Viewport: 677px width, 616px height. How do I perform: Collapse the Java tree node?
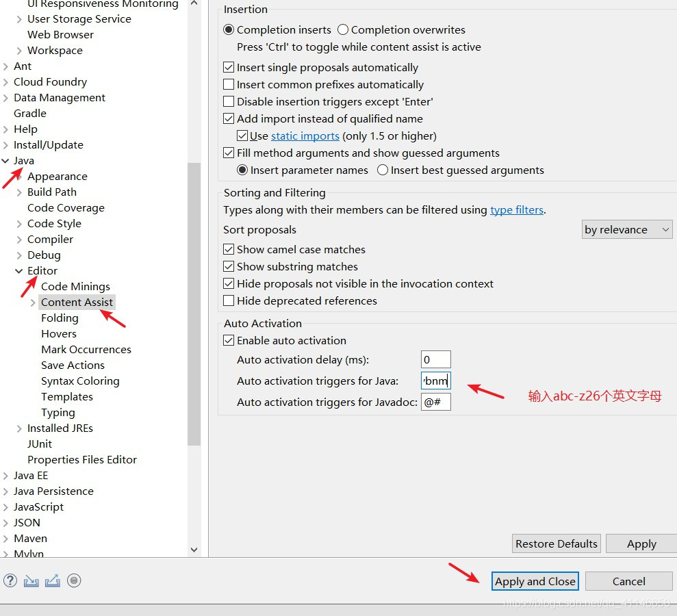point(5,161)
